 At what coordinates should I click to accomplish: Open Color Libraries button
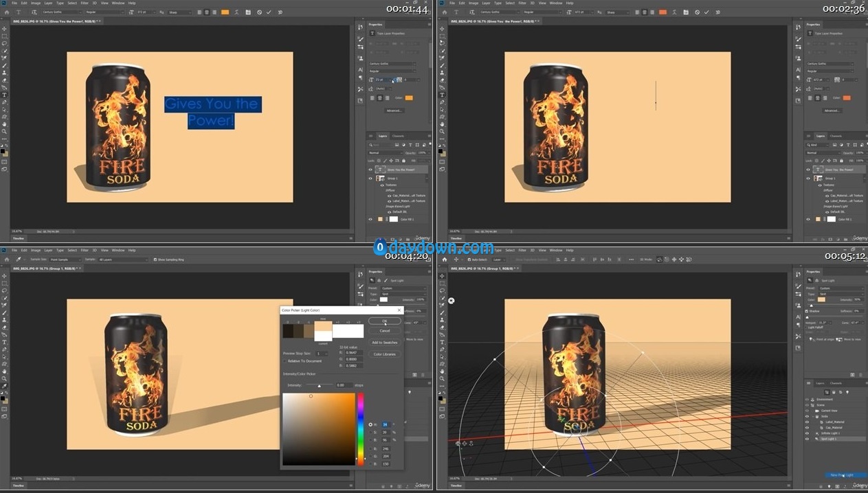pos(385,354)
